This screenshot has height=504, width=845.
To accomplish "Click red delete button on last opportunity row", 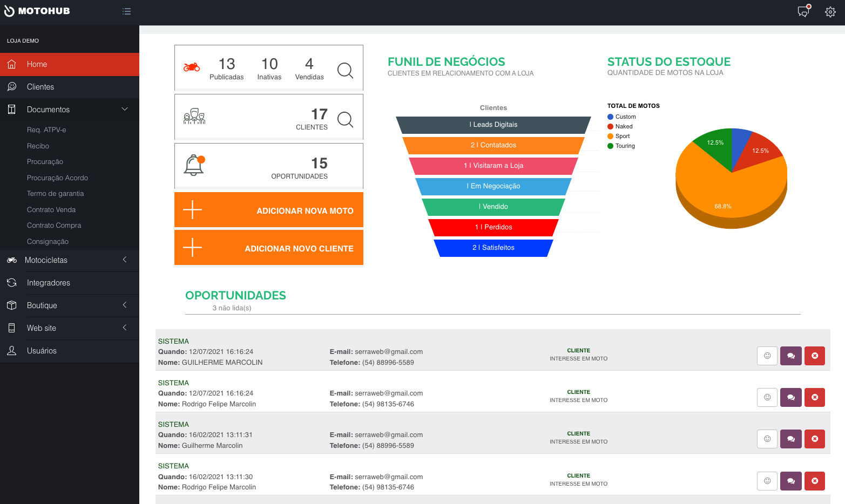I will (814, 481).
